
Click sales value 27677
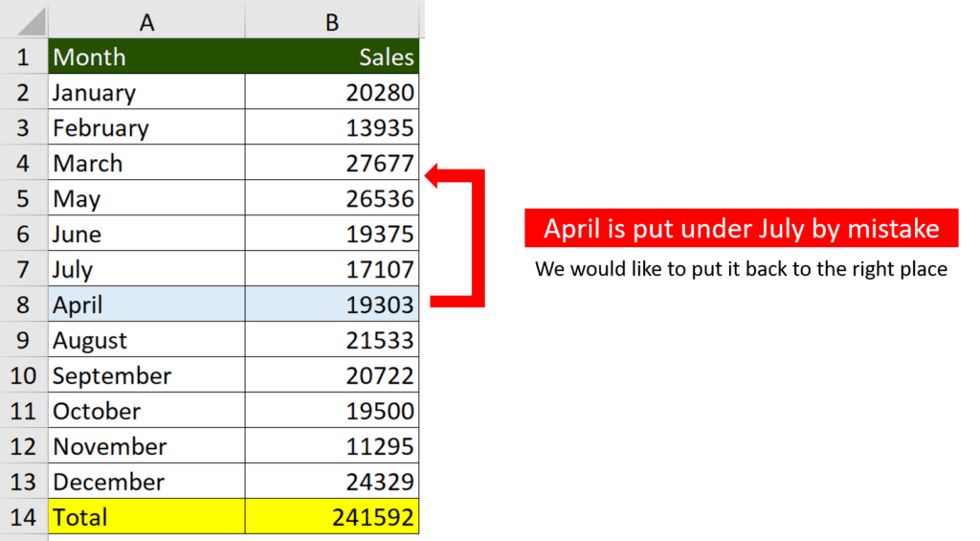(332, 163)
